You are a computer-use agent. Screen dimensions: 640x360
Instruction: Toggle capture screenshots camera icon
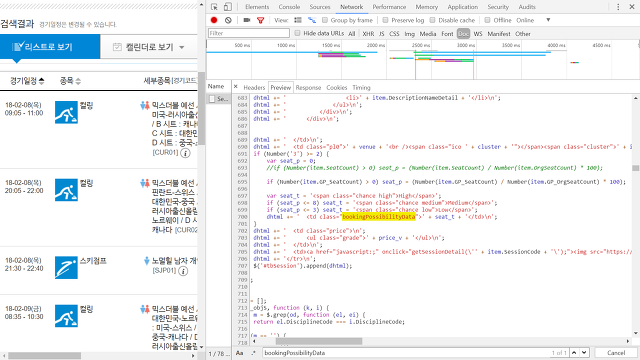tap(247, 20)
